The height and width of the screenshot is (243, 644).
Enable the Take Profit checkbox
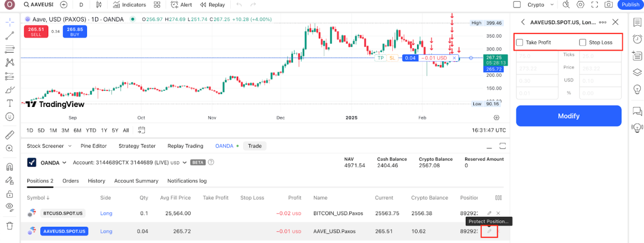point(519,42)
